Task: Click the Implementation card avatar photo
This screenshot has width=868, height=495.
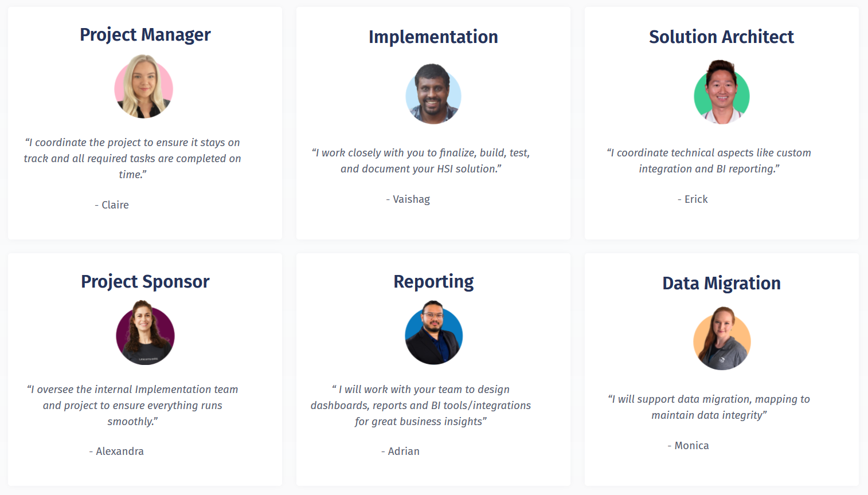Action: coord(433,95)
